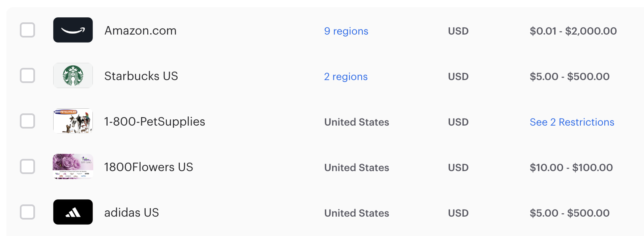The width and height of the screenshot is (644, 236).
Task: Select the 1-800-PetSupplies row checkbox
Action: pos(27,121)
